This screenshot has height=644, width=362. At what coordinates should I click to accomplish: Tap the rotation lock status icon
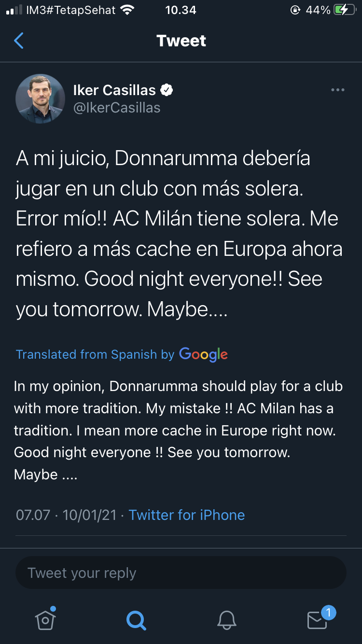point(295,10)
